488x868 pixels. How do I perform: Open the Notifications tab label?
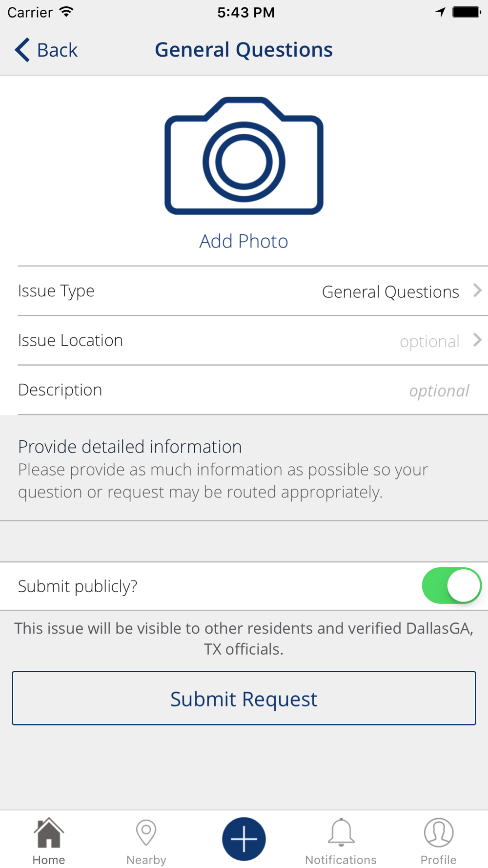coord(341,860)
